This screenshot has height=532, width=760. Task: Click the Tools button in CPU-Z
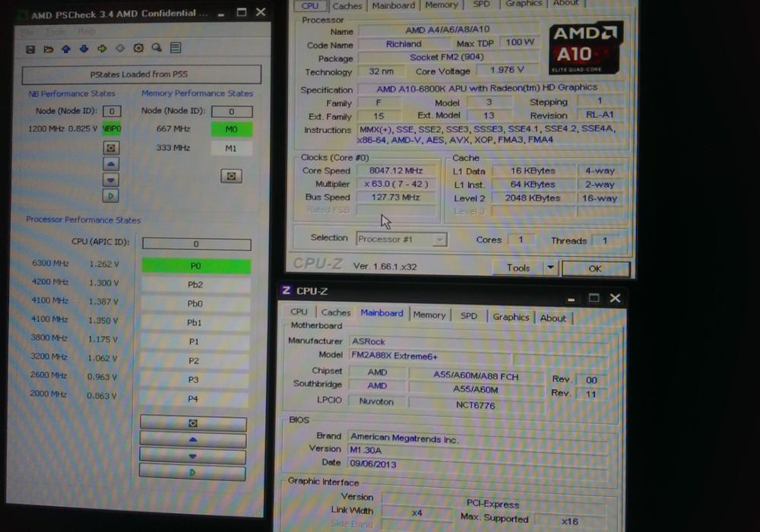pos(518,268)
